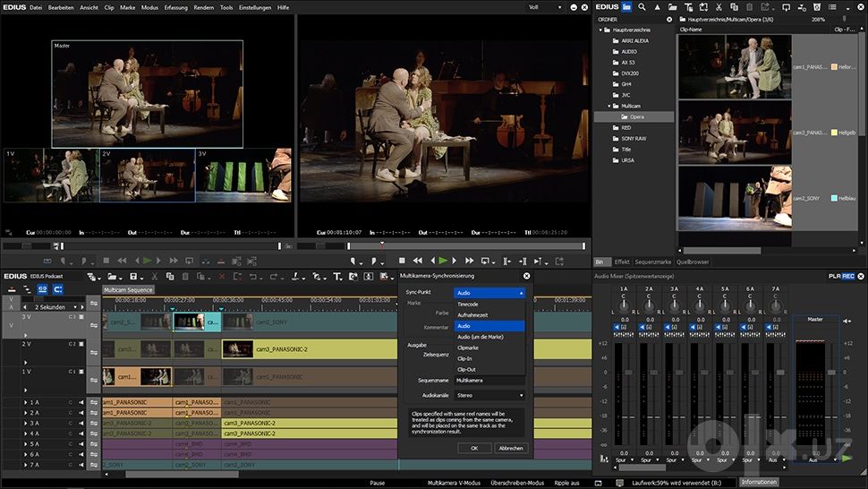Open the Datei menu
Screen dimensions: 868x489
coord(36,7)
